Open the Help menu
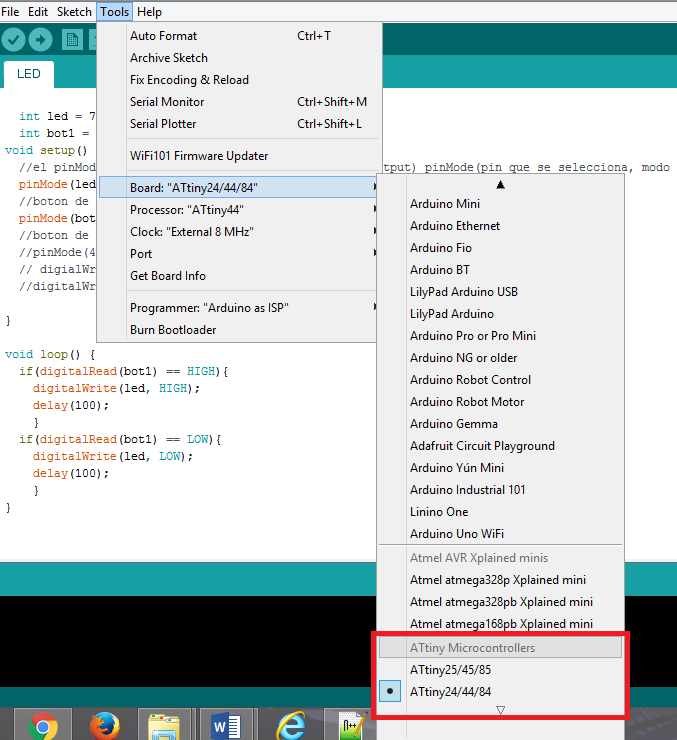 click(x=149, y=12)
